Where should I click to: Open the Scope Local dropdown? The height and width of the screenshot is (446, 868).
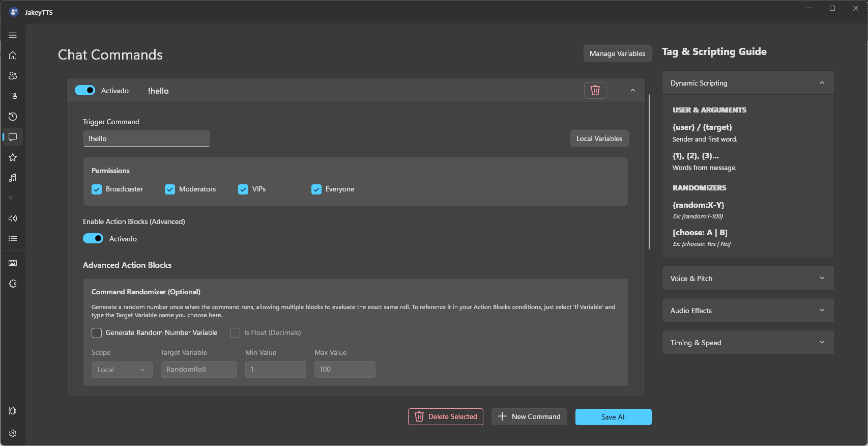(122, 370)
